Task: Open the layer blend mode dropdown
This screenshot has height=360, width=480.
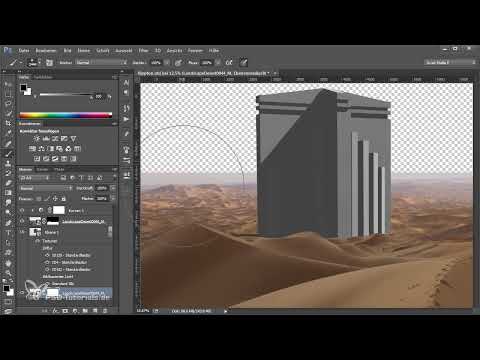Action: pos(46,188)
